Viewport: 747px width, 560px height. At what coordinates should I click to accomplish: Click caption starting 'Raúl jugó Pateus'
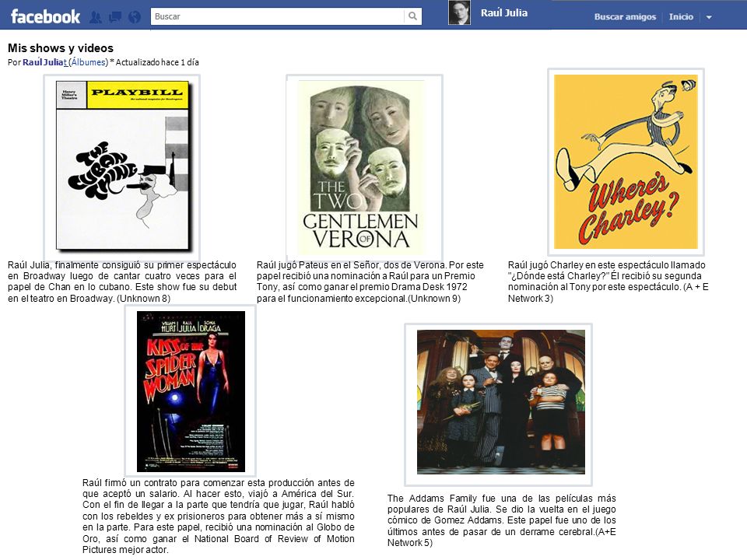coord(370,282)
